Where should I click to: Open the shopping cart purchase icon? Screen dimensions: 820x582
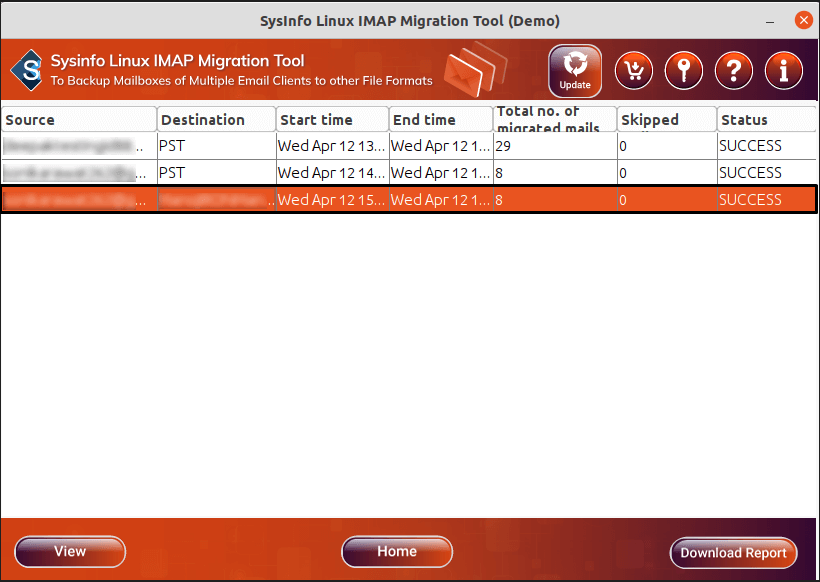pyautogui.click(x=634, y=71)
